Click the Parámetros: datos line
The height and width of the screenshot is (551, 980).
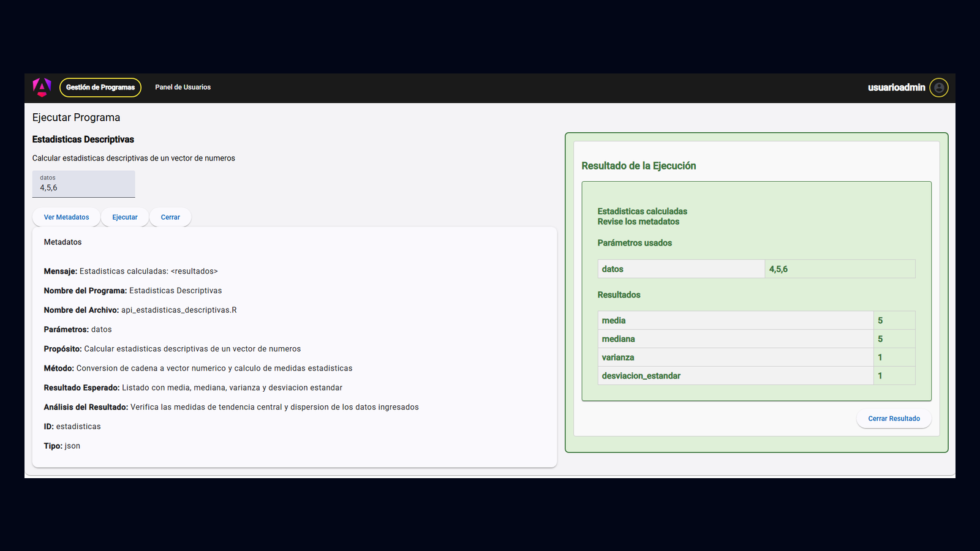[78, 329]
